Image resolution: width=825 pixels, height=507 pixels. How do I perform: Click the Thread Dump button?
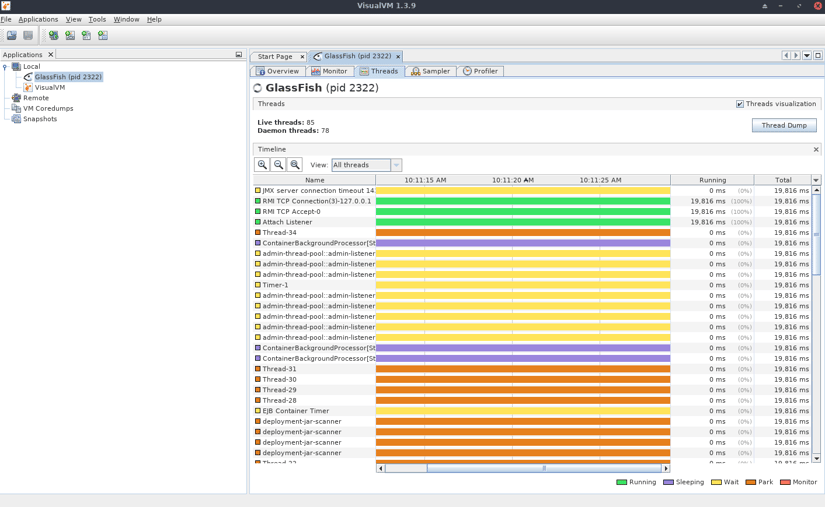[x=784, y=125]
